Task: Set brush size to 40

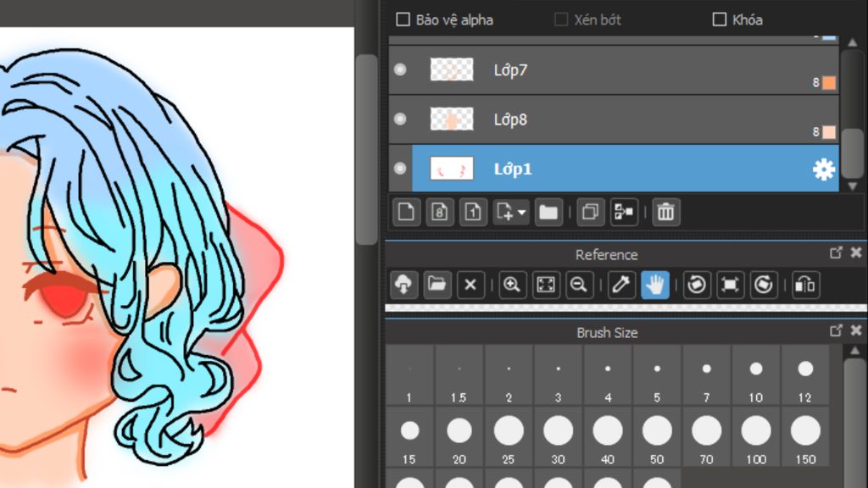Action: tap(607, 437)
